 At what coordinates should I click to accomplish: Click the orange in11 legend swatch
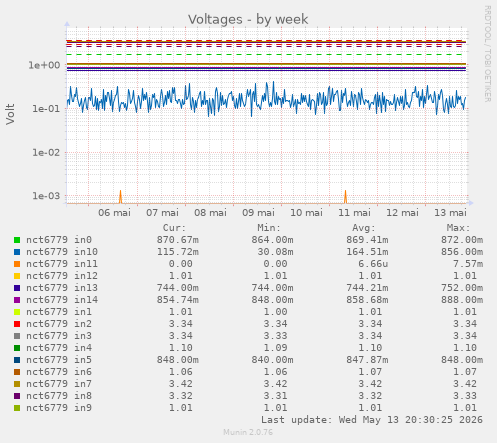click(x=17, y=264)
